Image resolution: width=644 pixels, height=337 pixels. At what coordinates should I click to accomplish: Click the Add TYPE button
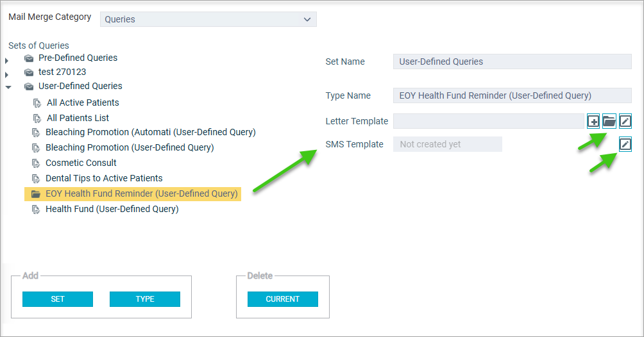click(145, 299)
